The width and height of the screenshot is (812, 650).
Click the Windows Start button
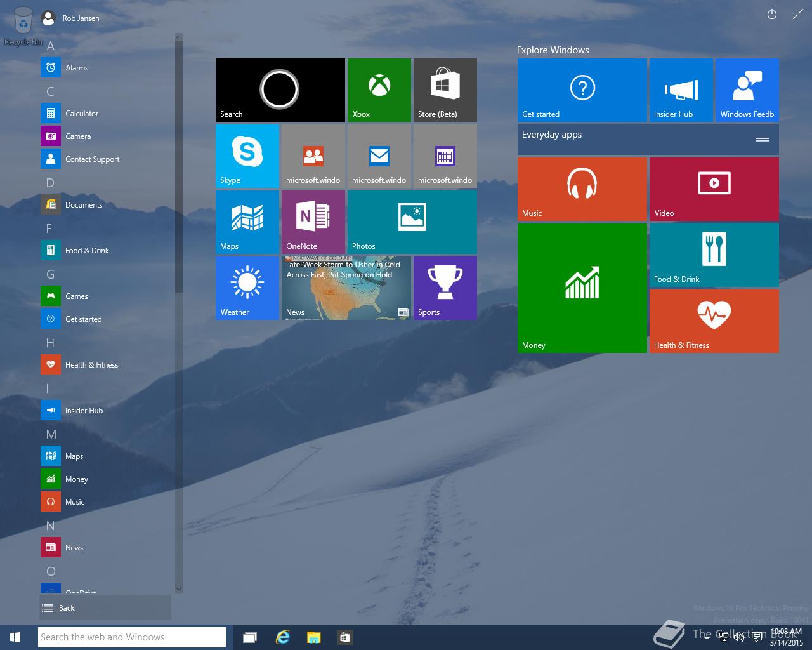15,637
